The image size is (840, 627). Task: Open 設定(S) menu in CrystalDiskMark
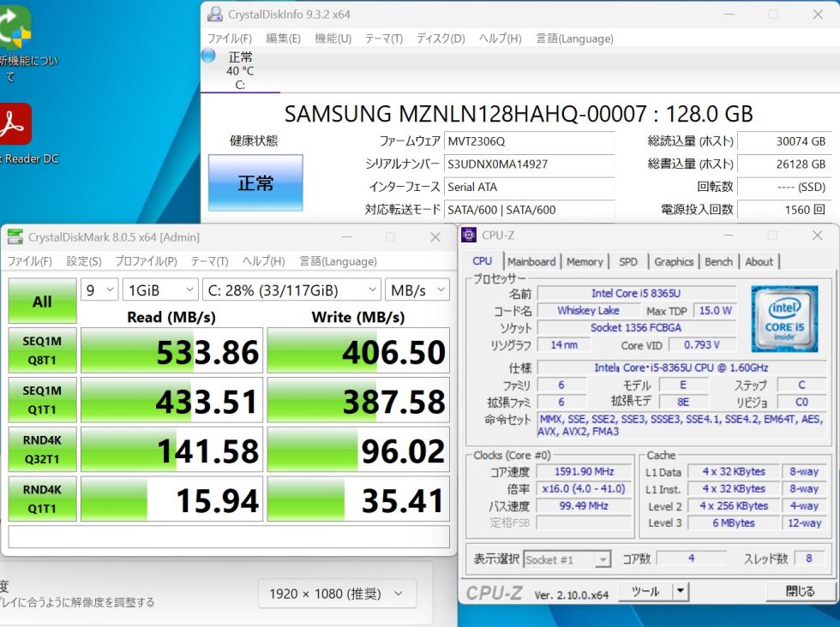pyautogui.click(x=84, y=261)
